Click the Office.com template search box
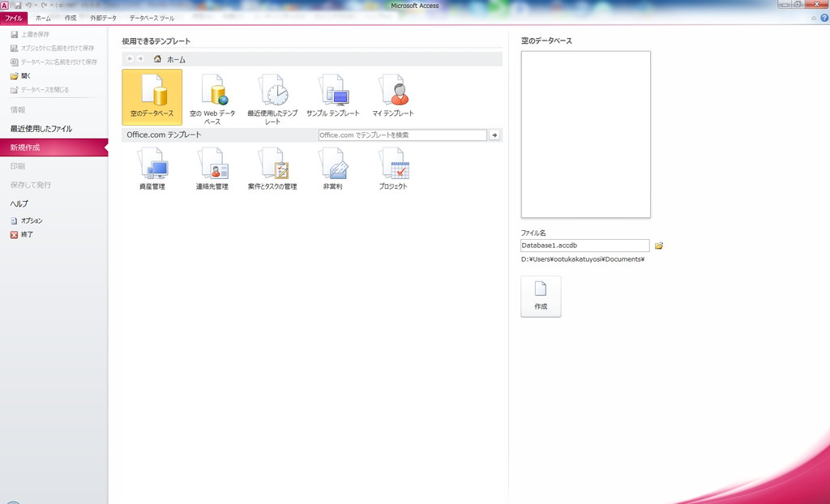Screen dimensions: 830x504 tap(402, 135)
